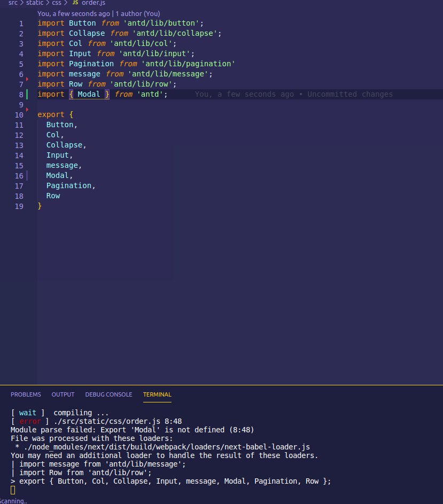Click 'Input,' on line 14
This screenshot has height=504, width=443.
(x=59, y=155)
